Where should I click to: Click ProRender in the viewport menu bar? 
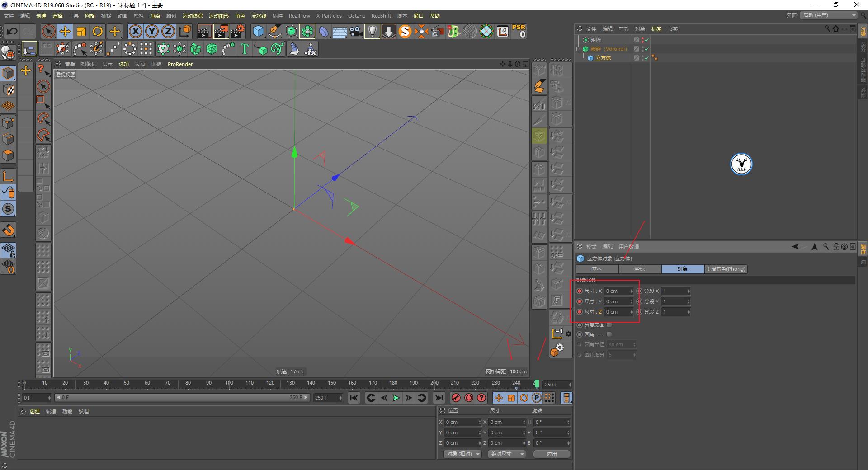pos(180,64)
